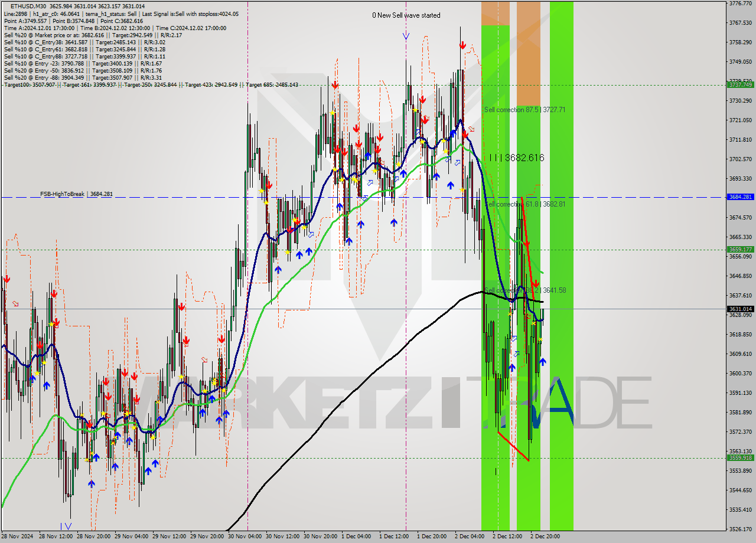Click the '0 New Sell wave started' label
Viewport: 756px width, 543px height.
click(x=406, y=15)
